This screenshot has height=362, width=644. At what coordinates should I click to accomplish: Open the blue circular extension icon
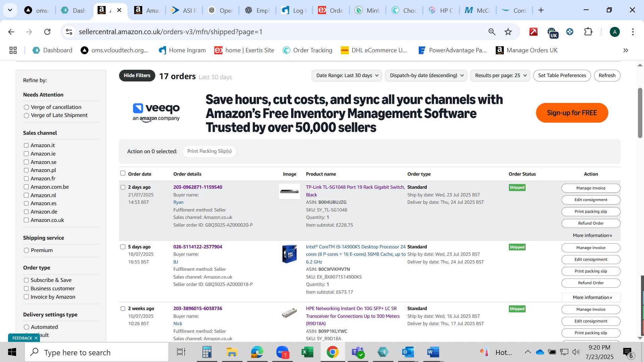pos(570,32)
